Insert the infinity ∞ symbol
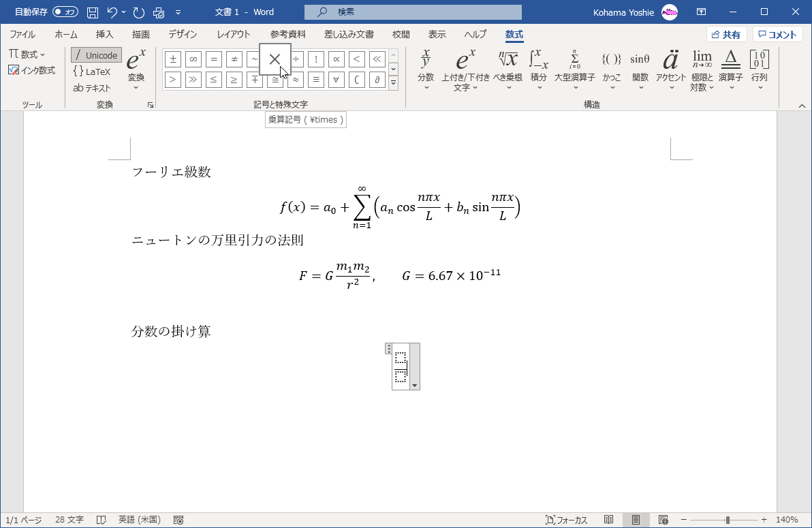This screenshot has height=528, width=812. [193, 59]
